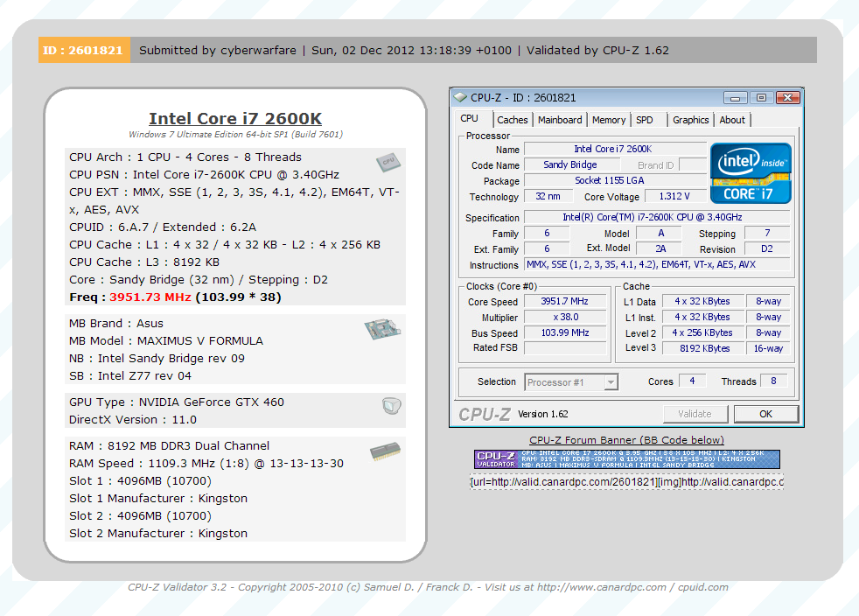
Task: Click the CPU-Z Validator forum banner image
Action: click(x=626, y=459)
